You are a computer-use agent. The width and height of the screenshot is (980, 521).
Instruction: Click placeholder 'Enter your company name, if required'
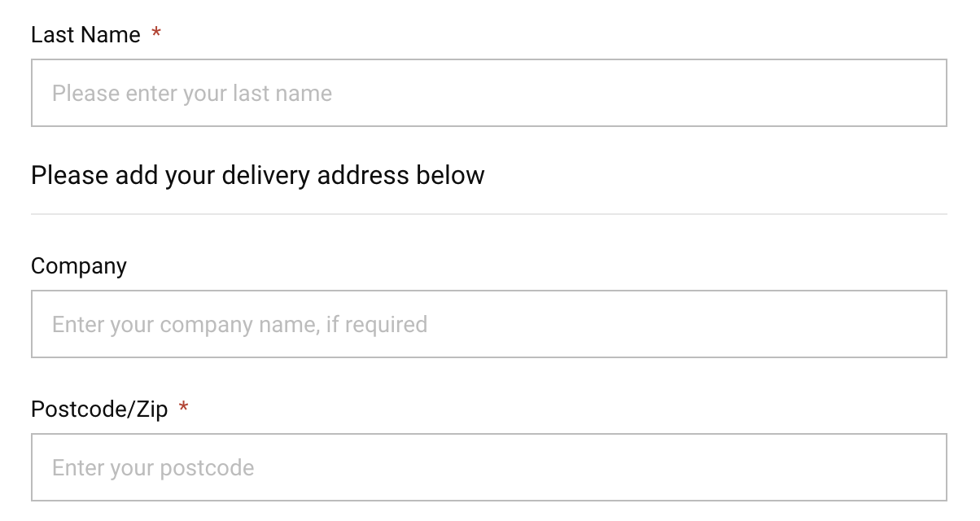[x=240, y=325]
